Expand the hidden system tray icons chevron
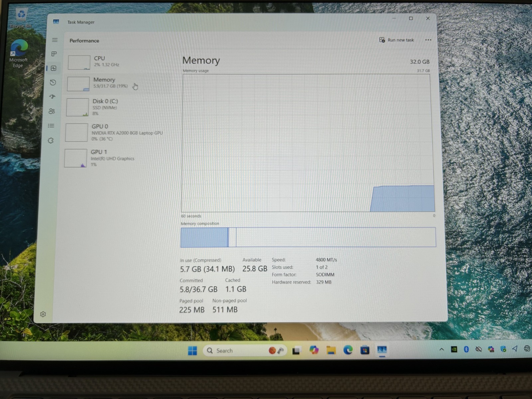 [x=442, y=349]
